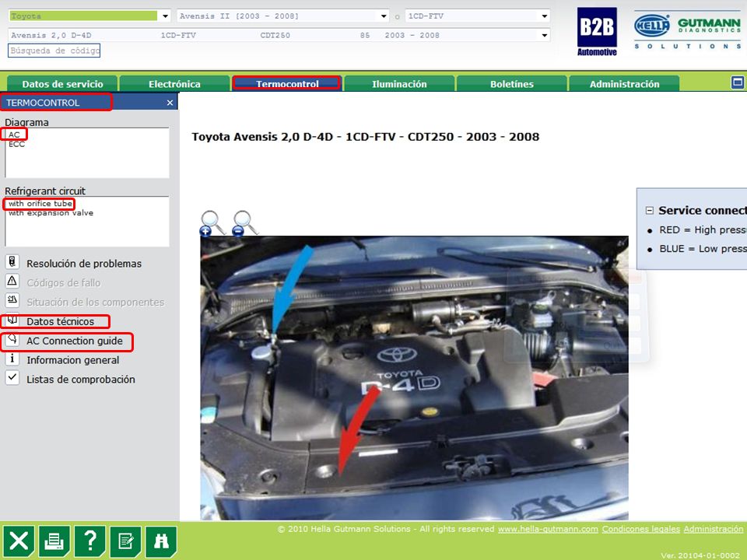This screenshot has height=560, width=747.
Task: Click the TERMOCONTROL panel header
Action: [x=89, y=103]
